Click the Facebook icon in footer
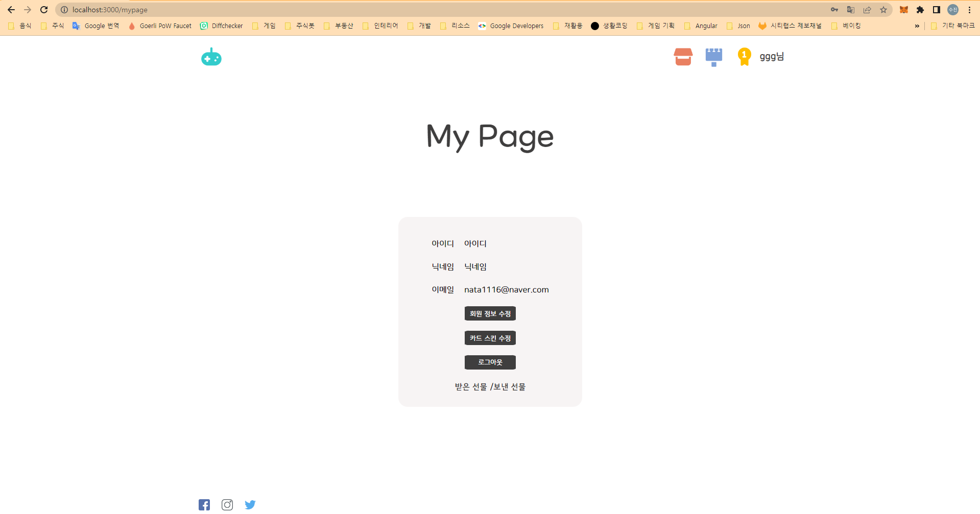 (x=204, y=504)
